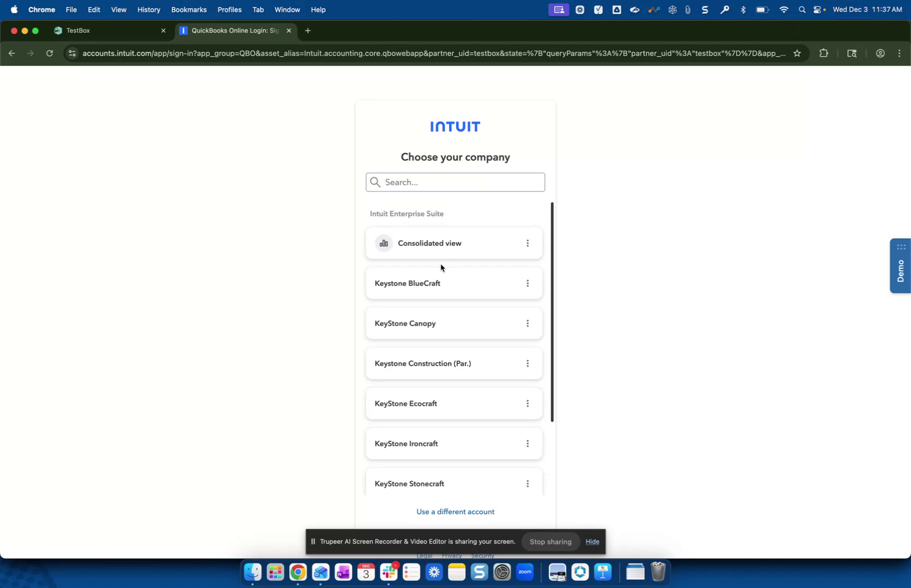Screen dimensions: 911x588
Task: Open Slack from the Dock
Action: (x=389, y=572)
